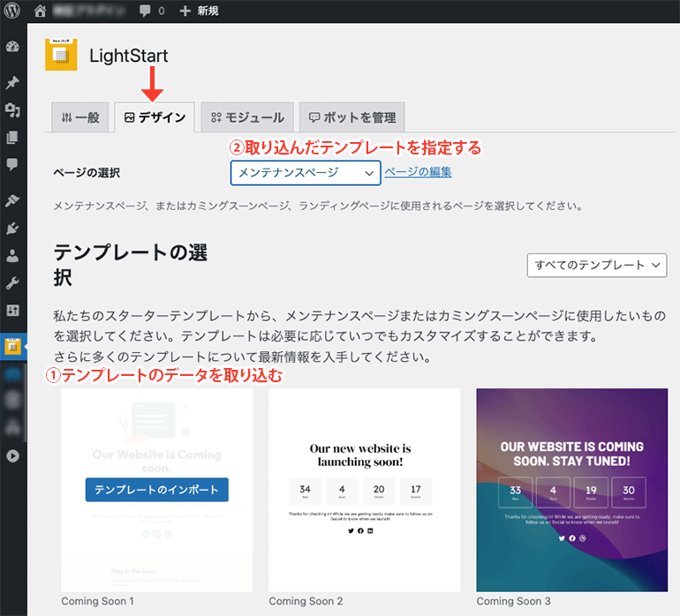Open Settings sliders icon in sidebar
The image size is (680, 616).
click(12, 311)
